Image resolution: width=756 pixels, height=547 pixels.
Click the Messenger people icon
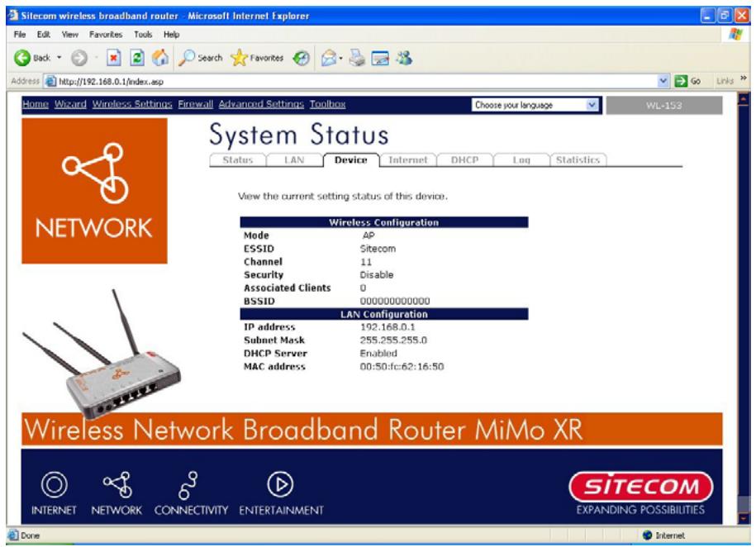point(404,58)
